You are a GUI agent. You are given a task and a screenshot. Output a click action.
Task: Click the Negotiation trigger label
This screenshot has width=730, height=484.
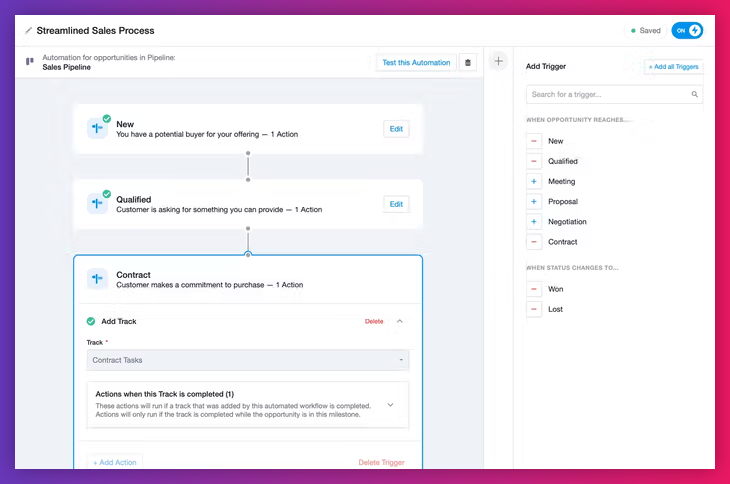567,222
